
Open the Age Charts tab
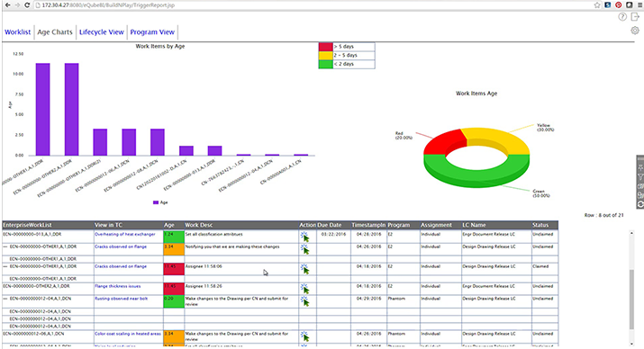(x=55, y=32)
